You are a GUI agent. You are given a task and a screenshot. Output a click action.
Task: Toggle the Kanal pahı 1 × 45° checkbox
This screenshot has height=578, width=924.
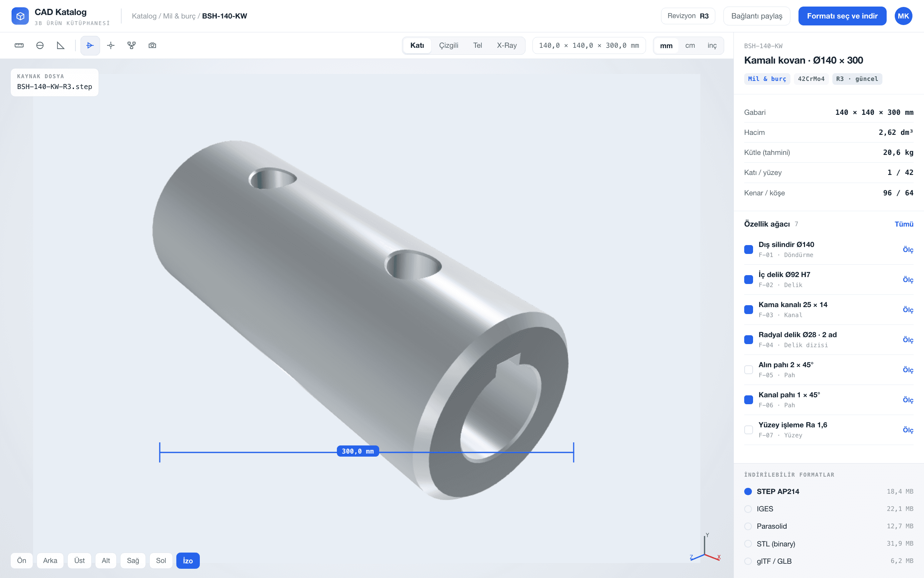[x=748, y=400]
